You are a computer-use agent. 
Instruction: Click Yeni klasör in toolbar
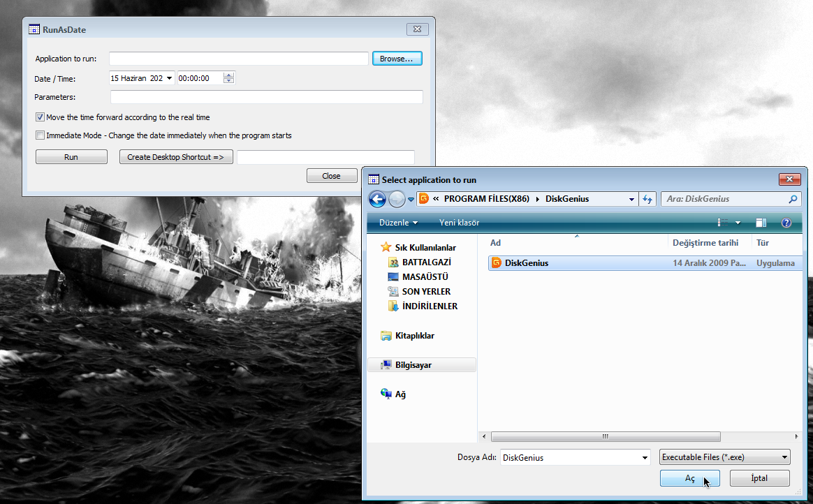pos(459,223)
